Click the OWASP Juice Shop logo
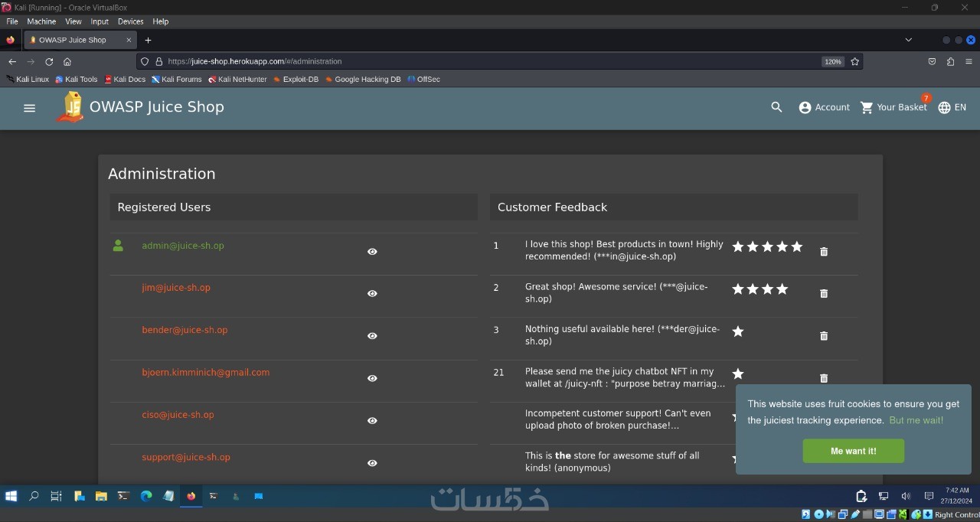Image resolution: width=980 pixels, height=522 pixels. [x=70, y=107]
